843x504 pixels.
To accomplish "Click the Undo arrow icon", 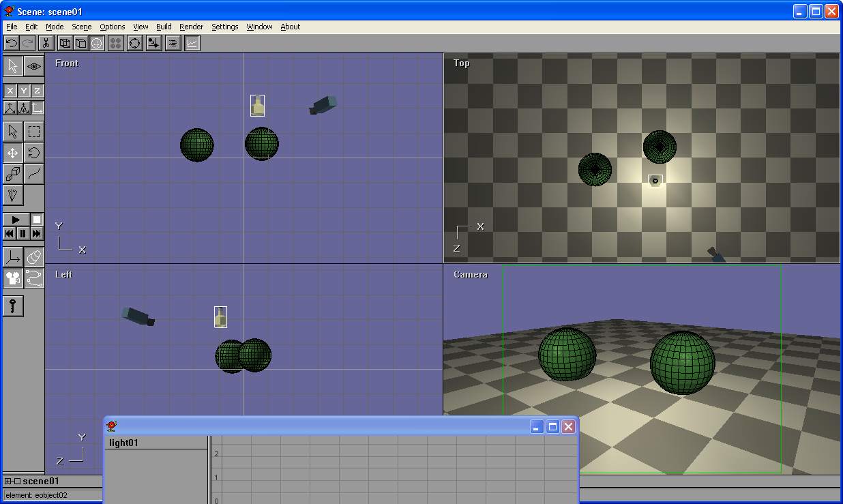I will tap(11, 43).
